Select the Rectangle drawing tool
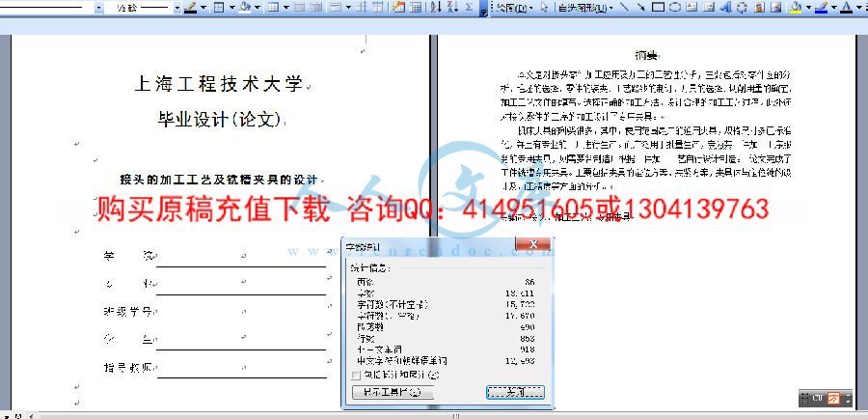This screenshot has width=868, height=419. click(658, 7)
